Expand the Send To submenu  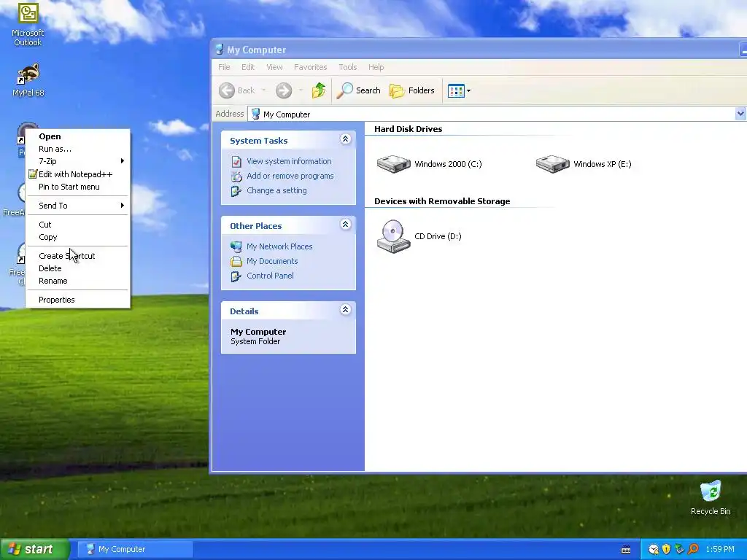tap(77, 206)
